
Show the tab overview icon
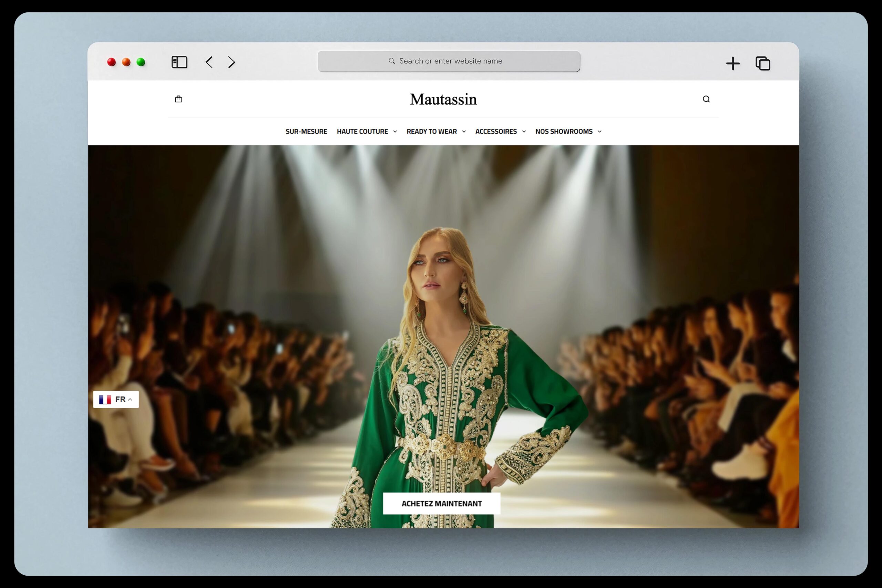763,63
